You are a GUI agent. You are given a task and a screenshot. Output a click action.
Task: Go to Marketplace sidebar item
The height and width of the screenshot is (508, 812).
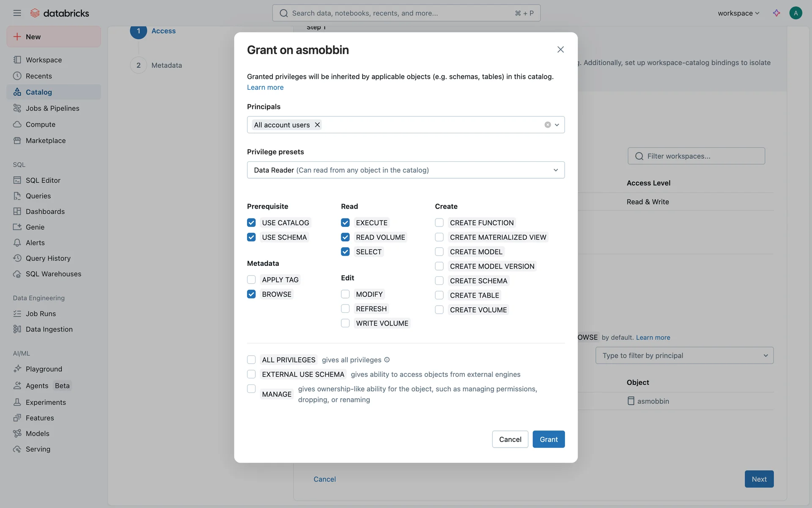[45, 141]
